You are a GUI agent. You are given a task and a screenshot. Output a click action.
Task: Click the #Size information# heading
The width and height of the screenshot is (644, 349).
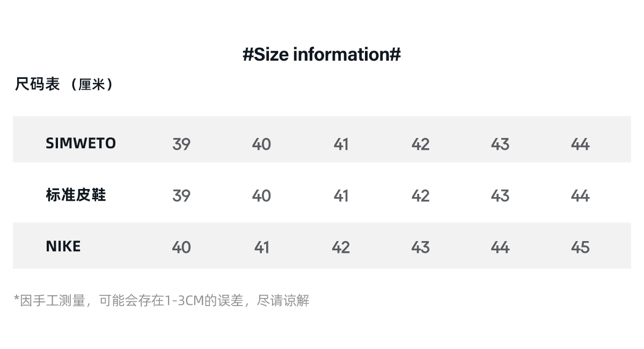coord(321,54)
